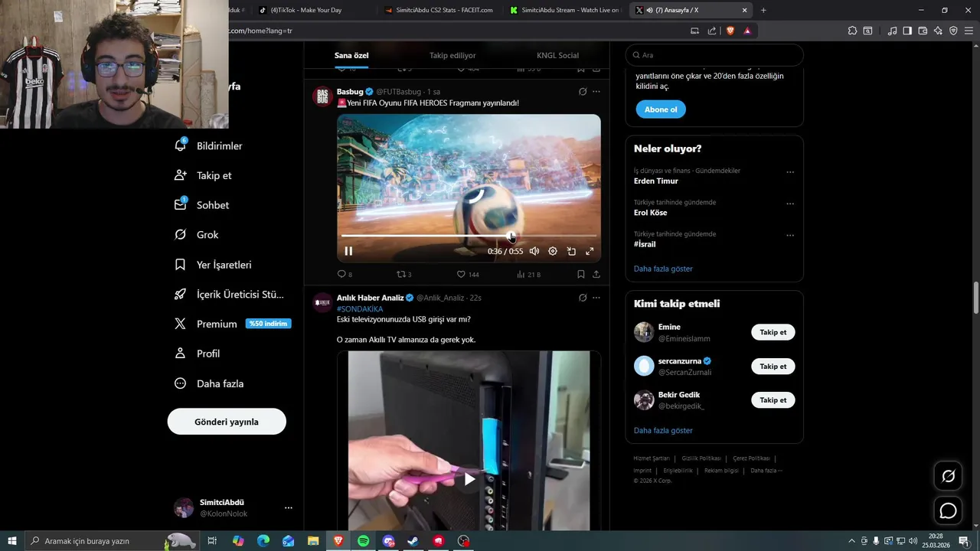980x551 pixels.
Task: Open #İsrail trending topic
Action: (x=645, y=244)
